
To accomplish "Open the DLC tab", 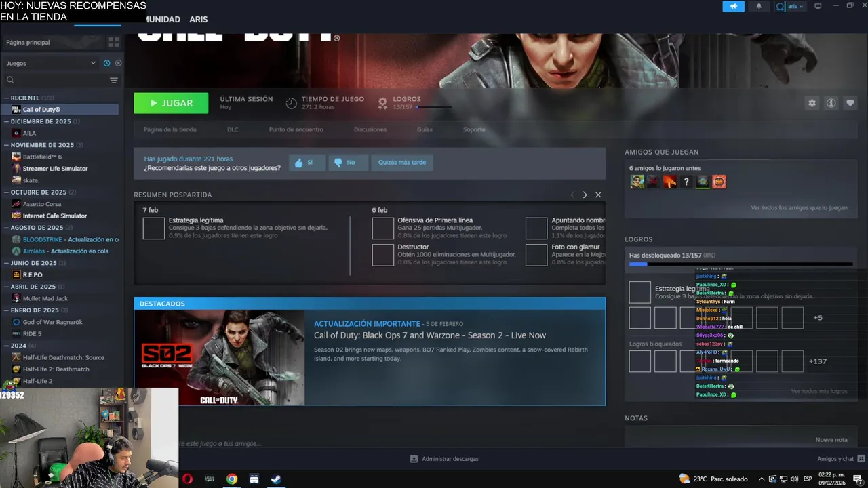I will [233, 129].
